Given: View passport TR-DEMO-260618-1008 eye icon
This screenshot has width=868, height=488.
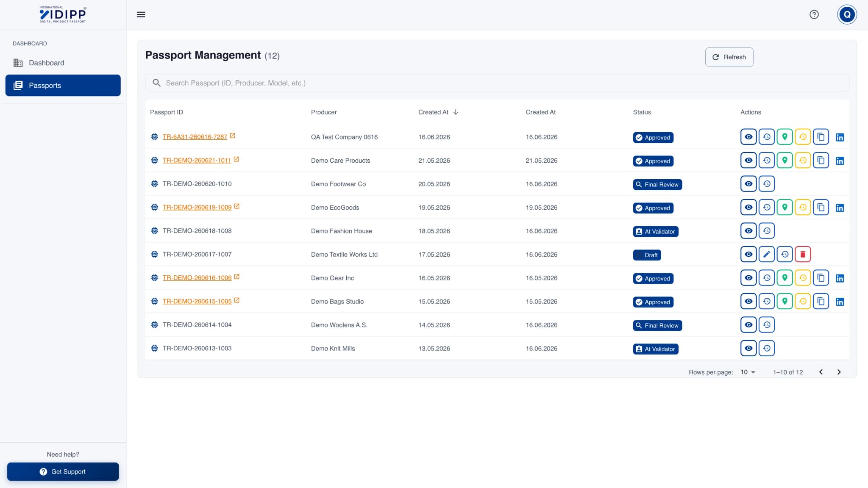Looking at the screenshot, I should pos(748,231).
